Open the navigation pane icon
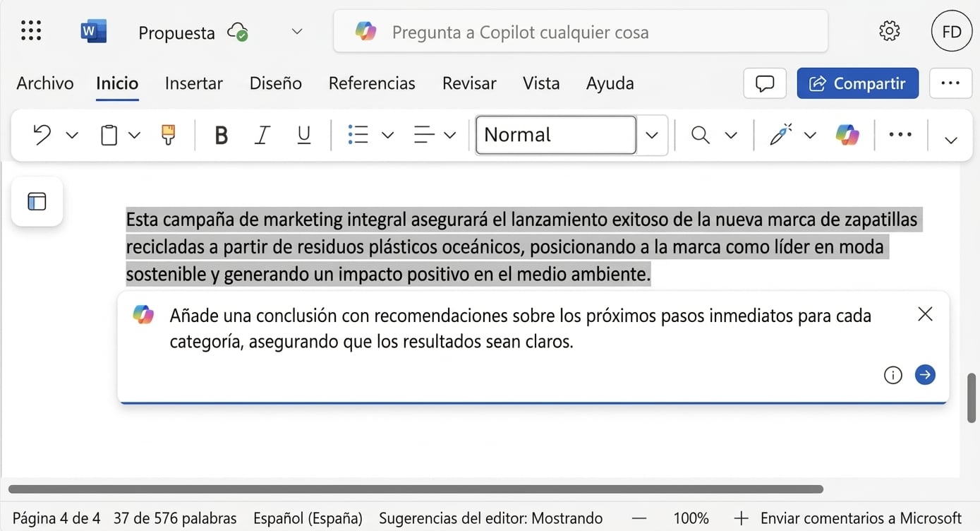The image size is (980, 531). (x=37, y=202)
